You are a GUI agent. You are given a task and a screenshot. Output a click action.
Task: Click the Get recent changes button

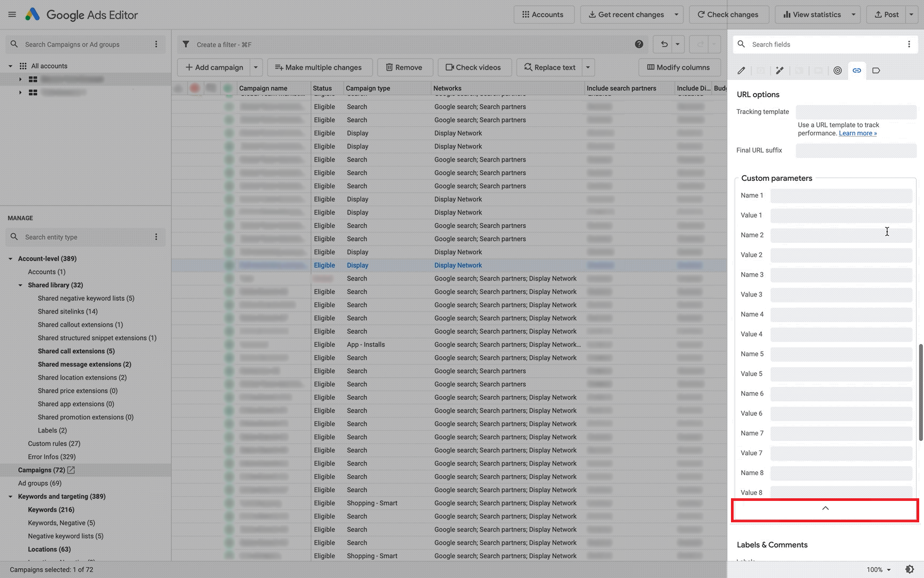(x=626, y=14)
